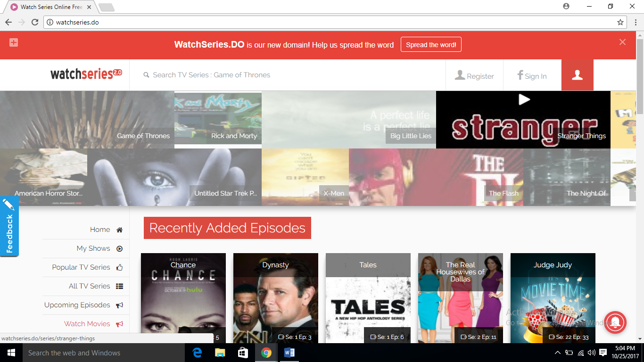Open The Real Housewives of Dallas card

tap(461, 298)
